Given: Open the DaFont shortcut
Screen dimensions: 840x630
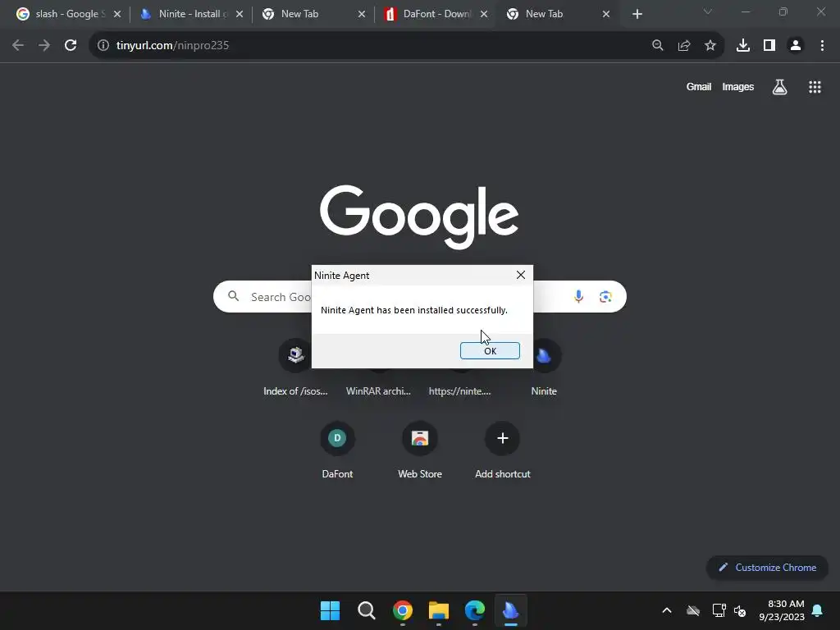Looking at the screenshot, I should (337, 450).
